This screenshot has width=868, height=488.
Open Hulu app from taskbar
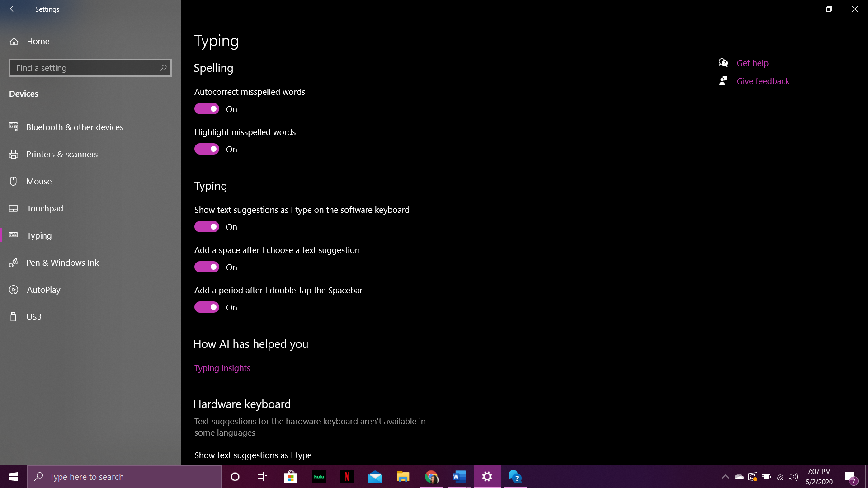[x=319, y=477]
